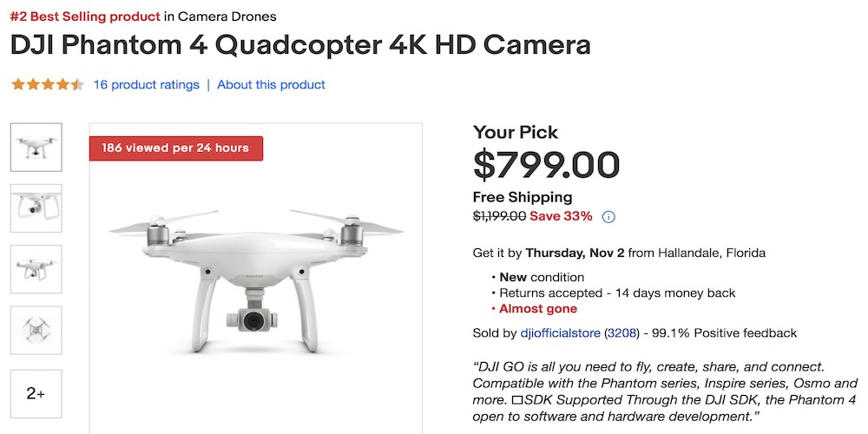Select the first drone front-view thumbnail

(36, 148)
